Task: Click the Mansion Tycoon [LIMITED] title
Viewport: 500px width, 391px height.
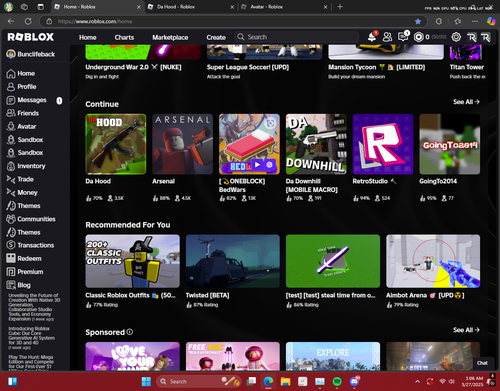Action: 377,67
